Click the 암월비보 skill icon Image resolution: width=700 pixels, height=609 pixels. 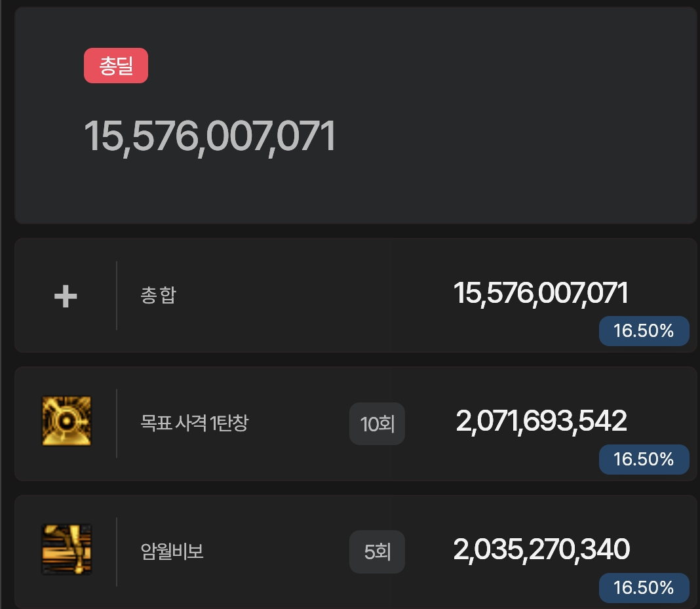click(x=66, y=549)
